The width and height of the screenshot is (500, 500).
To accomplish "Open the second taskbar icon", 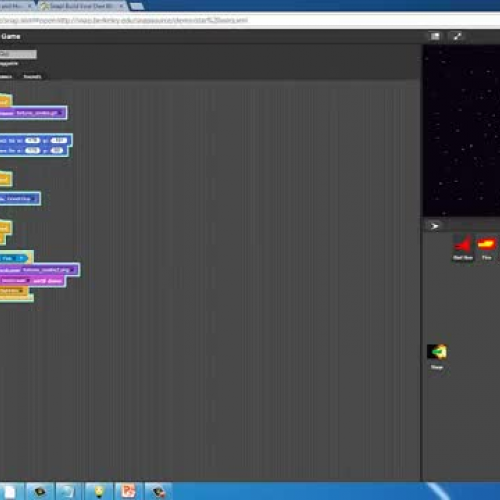I will [40, 491].
